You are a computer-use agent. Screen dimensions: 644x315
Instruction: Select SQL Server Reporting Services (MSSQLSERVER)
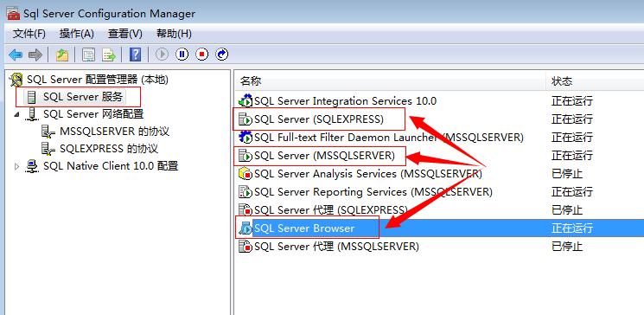click(373, 191)
